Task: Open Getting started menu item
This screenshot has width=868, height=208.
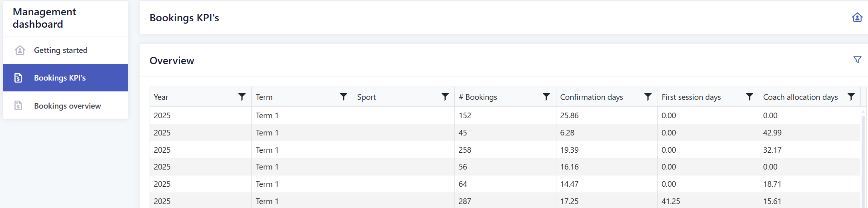Action: [66, 50]
